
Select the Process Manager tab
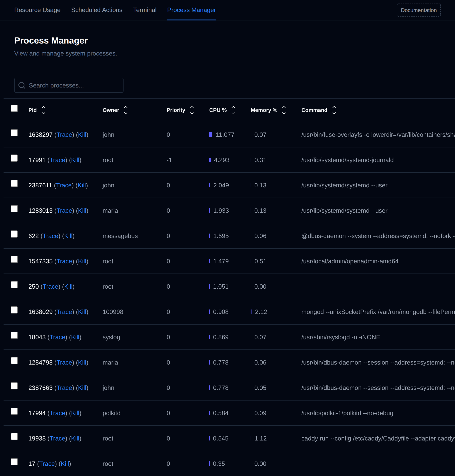click(x=192, y=10)
